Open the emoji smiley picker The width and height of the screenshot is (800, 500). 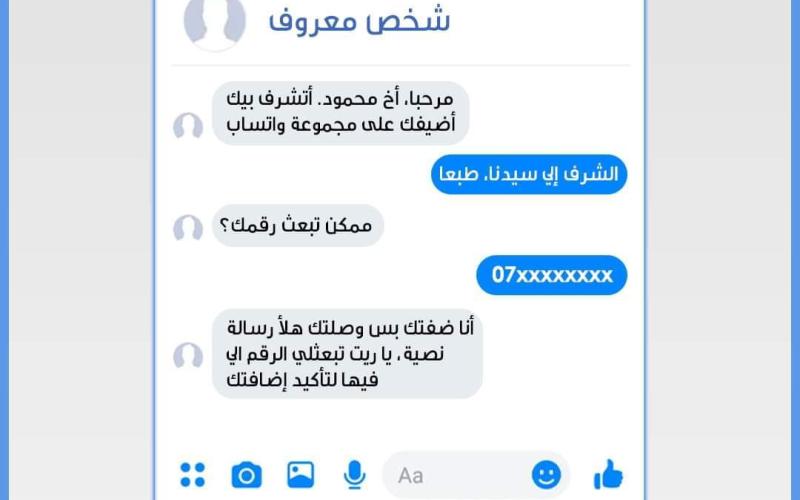pos(546,475)
